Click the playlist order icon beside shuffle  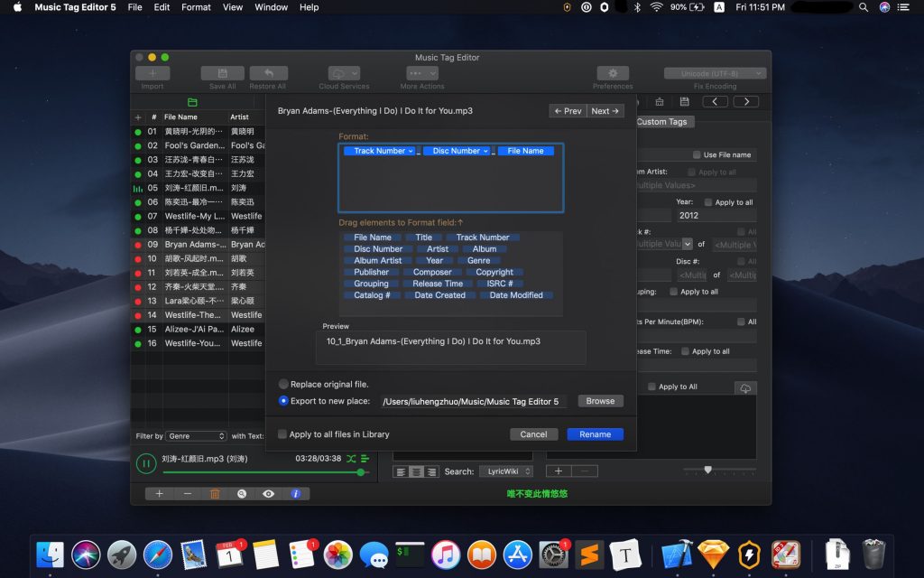365,458
